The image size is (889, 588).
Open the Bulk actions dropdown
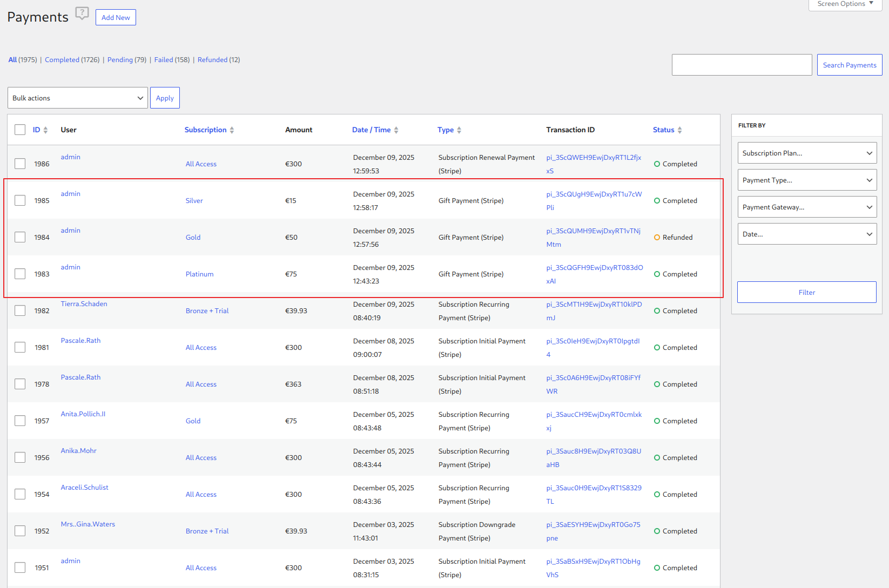pos(78,98)
